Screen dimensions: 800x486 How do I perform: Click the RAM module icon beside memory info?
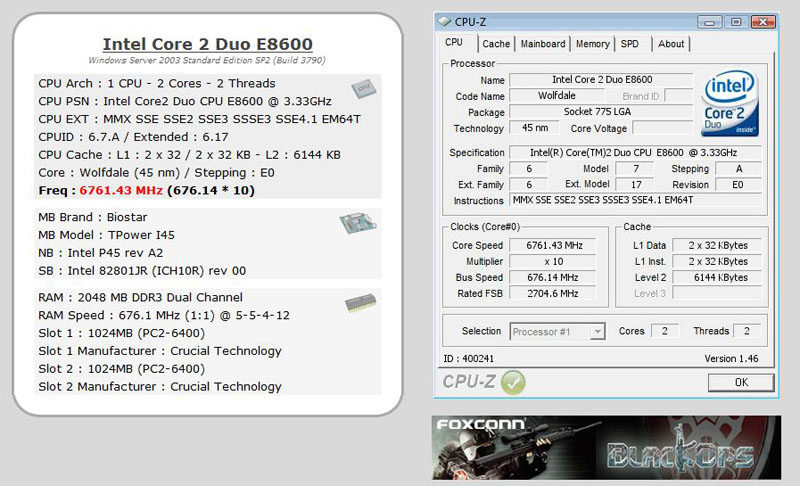click(x=359, y=304)
